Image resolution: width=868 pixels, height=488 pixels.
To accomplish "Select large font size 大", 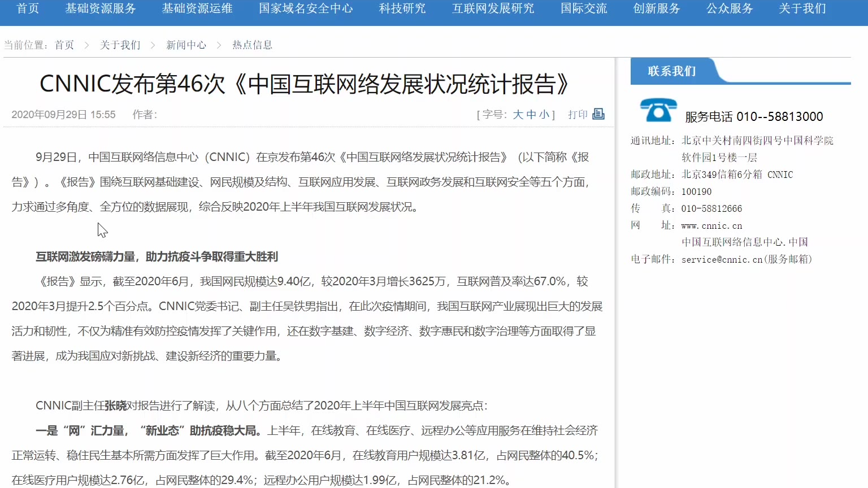I will [518, 115].
